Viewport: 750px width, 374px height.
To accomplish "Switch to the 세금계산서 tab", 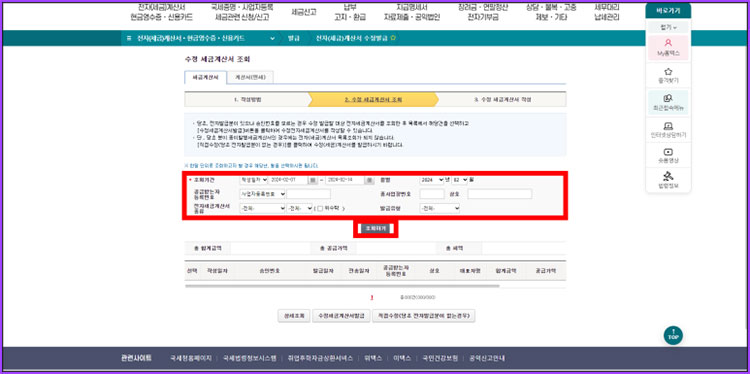I will pos(205,77).
